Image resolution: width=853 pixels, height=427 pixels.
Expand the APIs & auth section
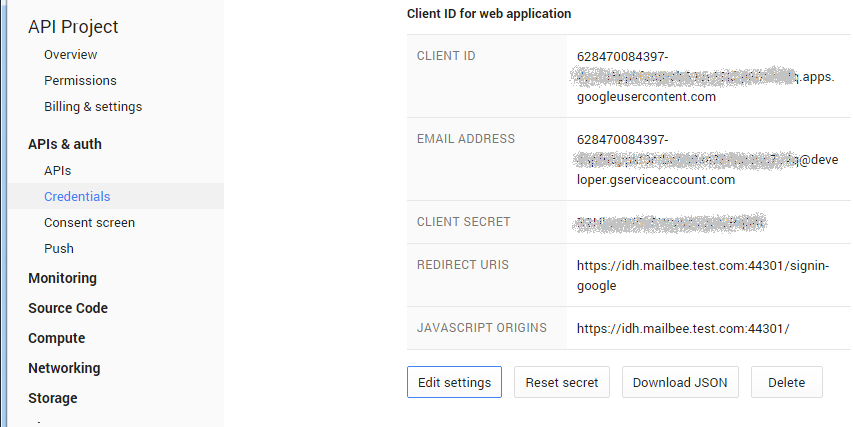pos(65,144)
